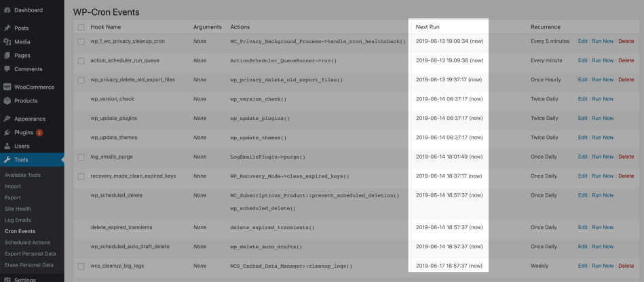Check the wp_1_wc_privacy_cleanup_cron row checkbox

click(x=81, y=41)
